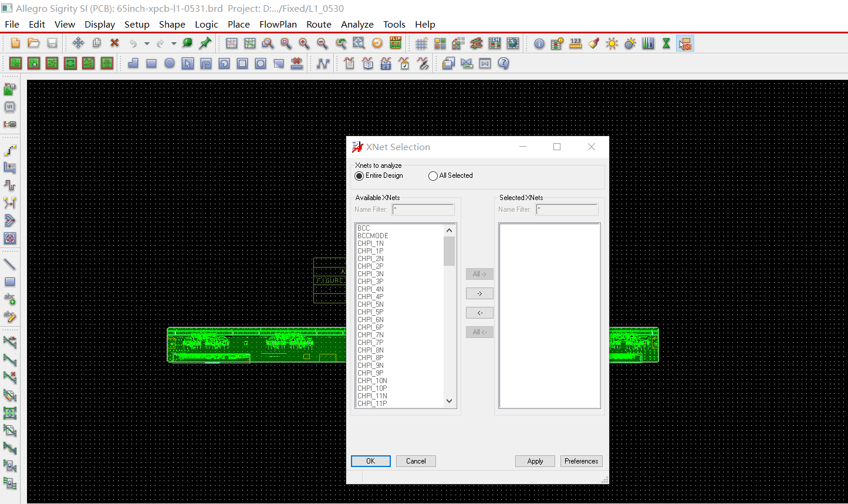Click the red X Delete icon
Image resolution: width=848 pixels, height=504 pixels.
tap(114, 43)
